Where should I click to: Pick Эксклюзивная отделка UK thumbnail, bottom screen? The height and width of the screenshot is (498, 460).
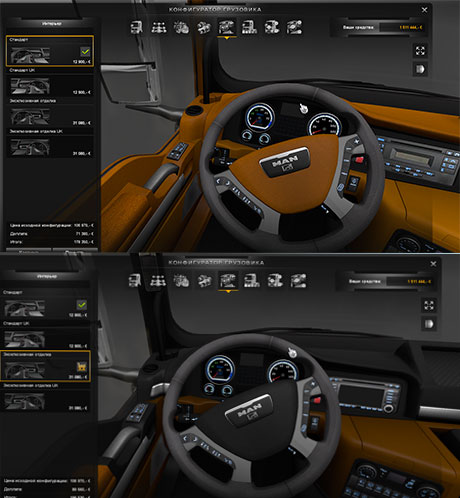click(x=24, y=401)
